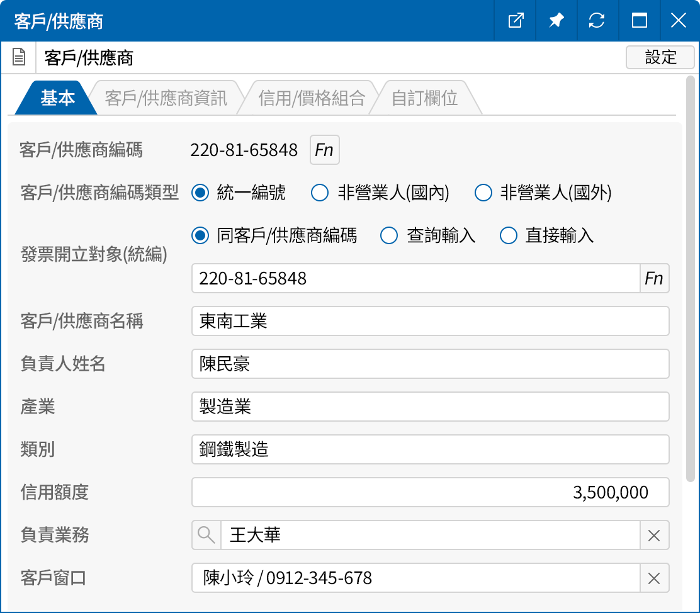Select 非營業人(國內) radio option

pyautogui.click(x=320, y=193)
